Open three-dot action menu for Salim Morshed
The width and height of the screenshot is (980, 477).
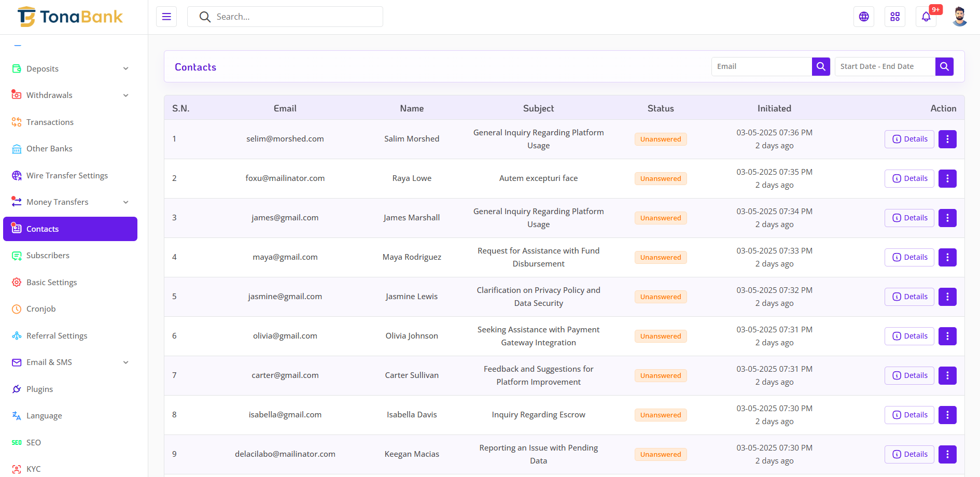[x=947, y=139]
